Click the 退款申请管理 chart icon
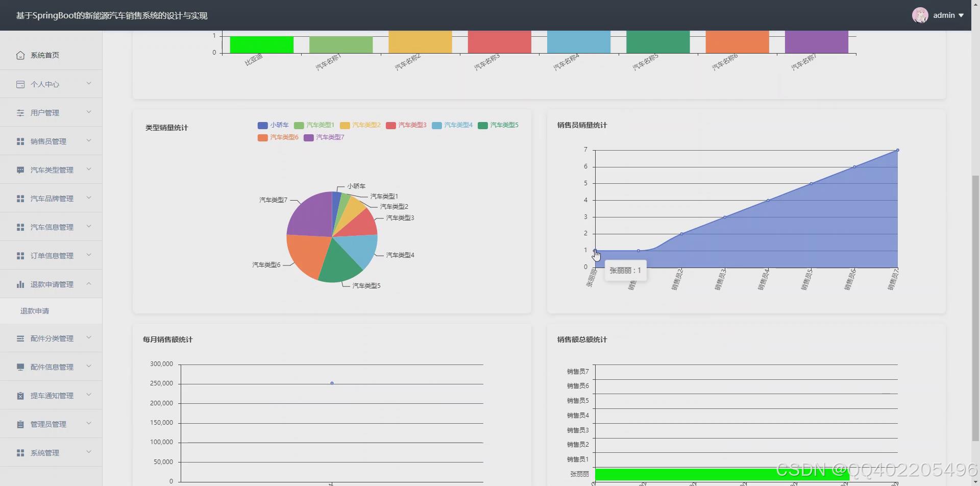The width and height of the screenshot is (980, 486). point(21,284)
